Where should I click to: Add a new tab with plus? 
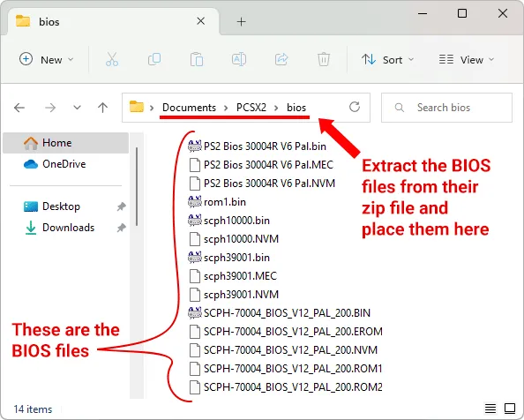pos(242,22)
